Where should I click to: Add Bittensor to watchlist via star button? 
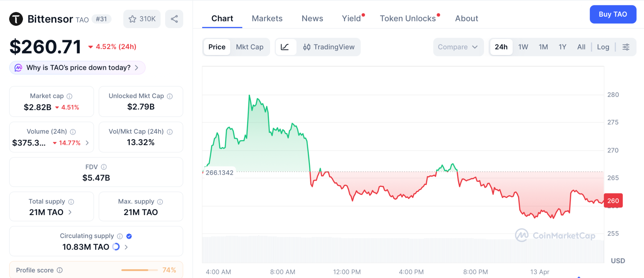click(142, 19)
